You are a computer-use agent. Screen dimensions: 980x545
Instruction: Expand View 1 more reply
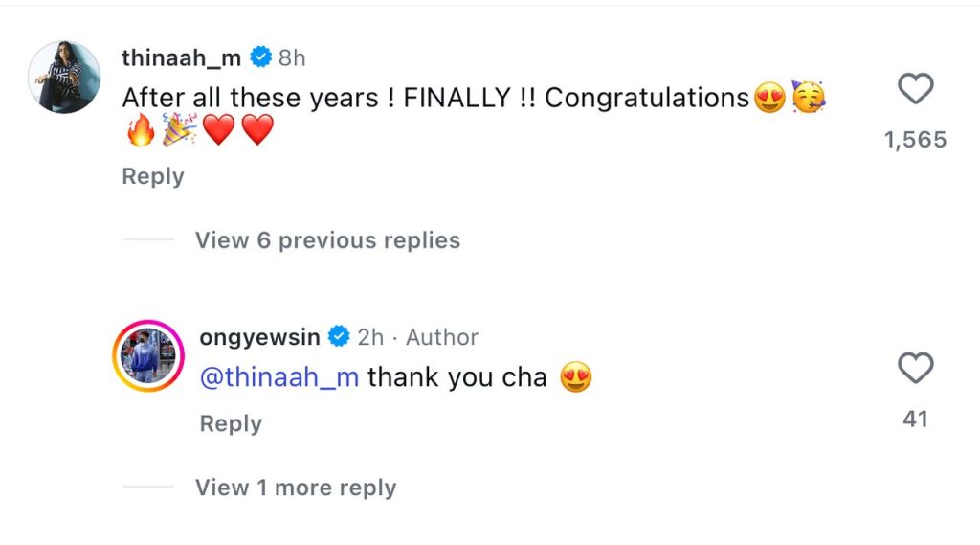click(295, 488)
